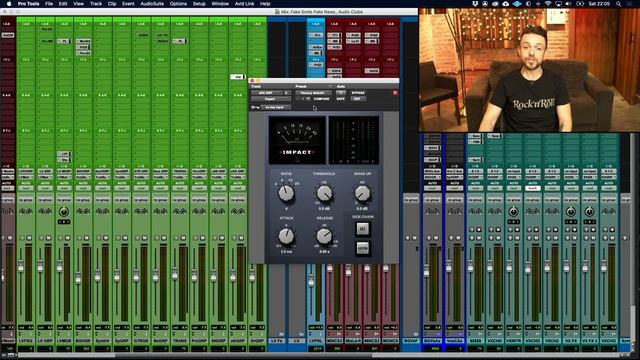Open the no group selector on TRANS

(180, 200)
